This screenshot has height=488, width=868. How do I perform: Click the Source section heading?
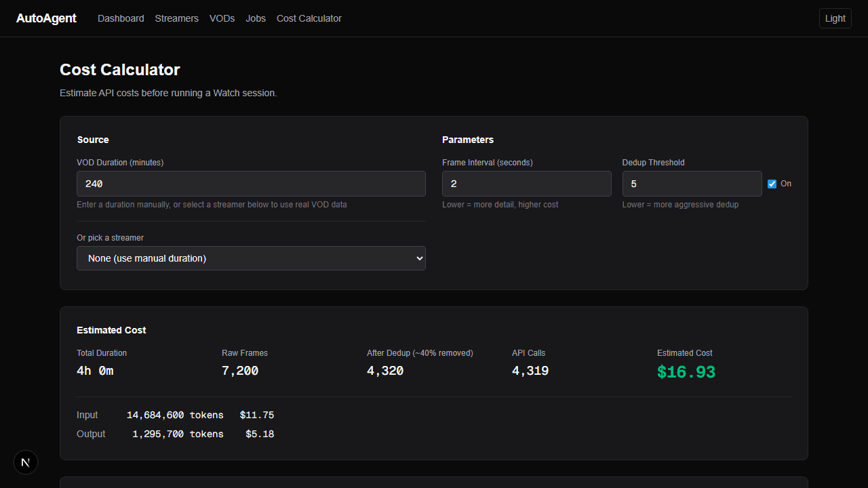pos(93,140)
